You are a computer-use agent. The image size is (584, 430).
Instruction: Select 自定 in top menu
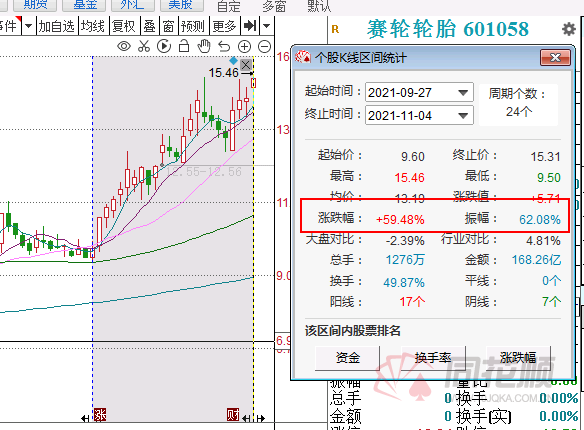(x=229, y=6)
